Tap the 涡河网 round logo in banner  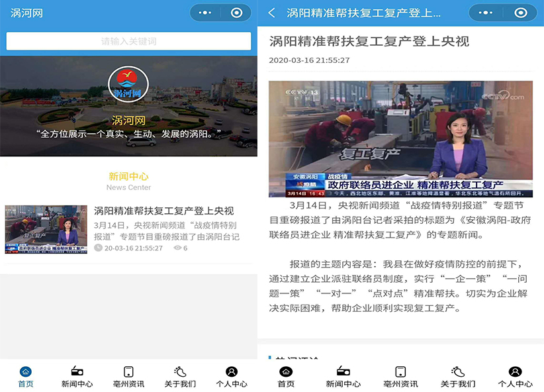click(128, 85)
